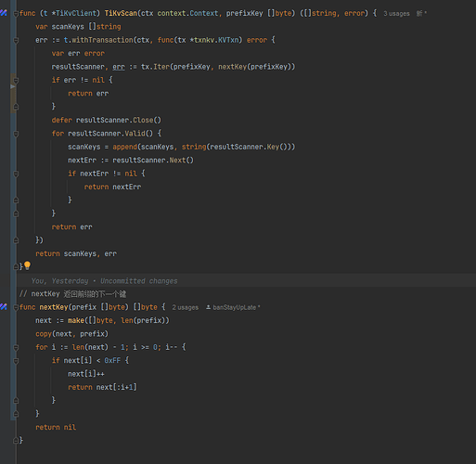Fold the 'for i := len(next)' loop
This screenshot has height=464, width=476.
pyautogui.click(x=16, y=347)
